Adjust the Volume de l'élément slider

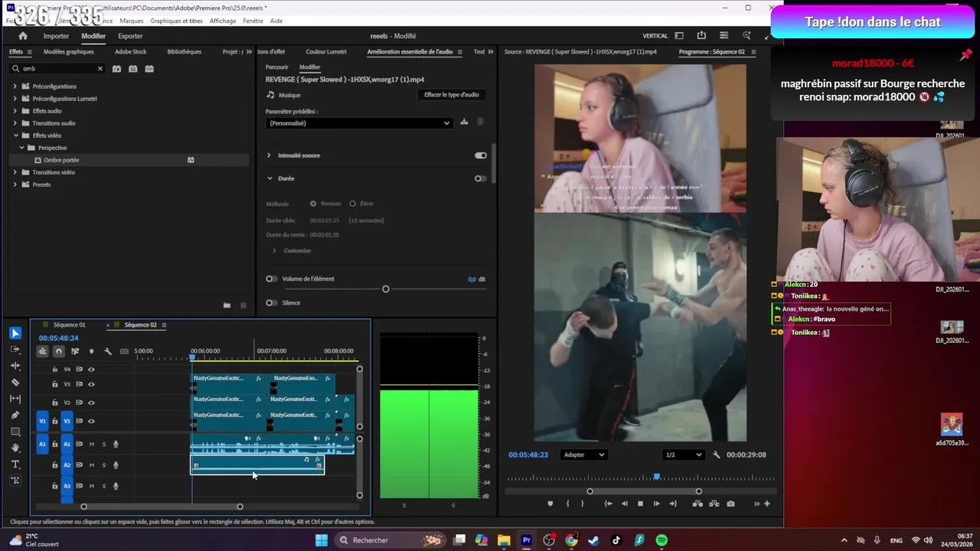386,289
